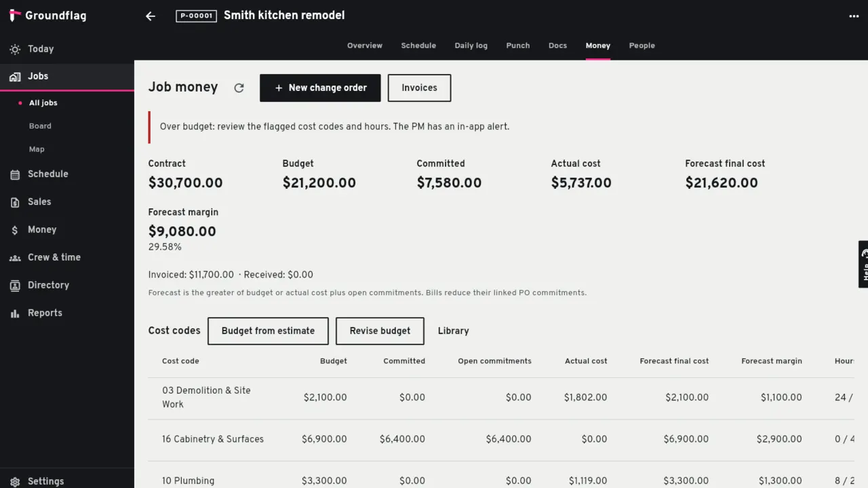Click the Committed total $7,580.00
This screenshot has height=488, width=868.
pyautogui.click(x=449, y=183)
